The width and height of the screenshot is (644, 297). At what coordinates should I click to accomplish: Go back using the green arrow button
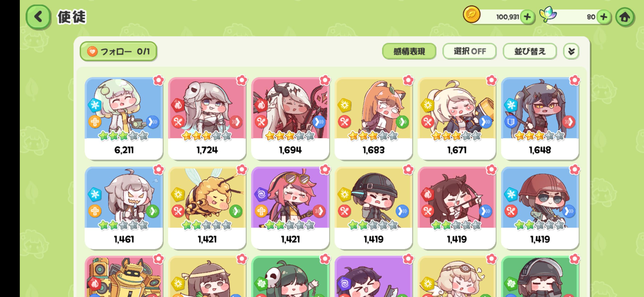coord(38,17)
